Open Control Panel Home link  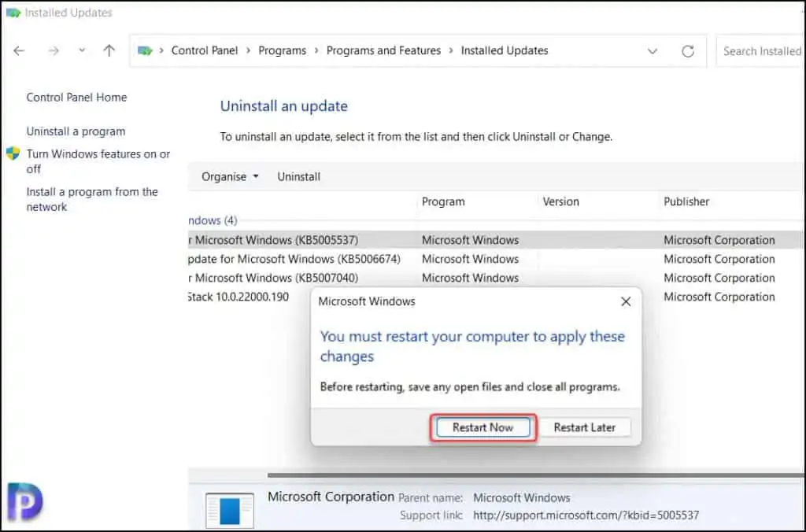tap(76, 97)
